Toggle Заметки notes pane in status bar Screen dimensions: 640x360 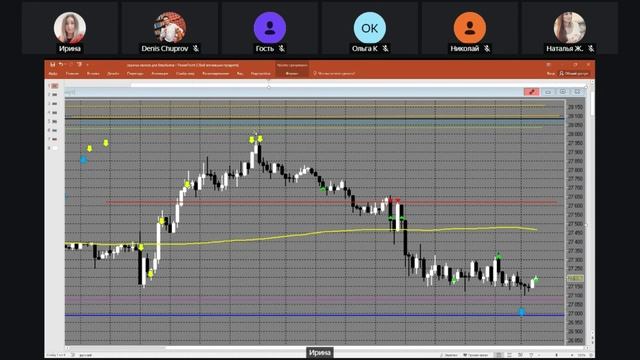449,355
